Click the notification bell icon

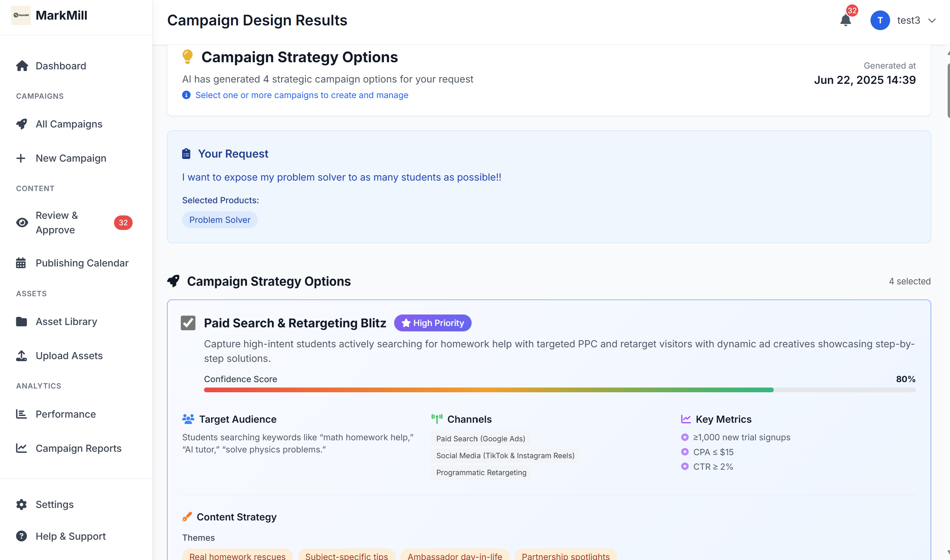845,20
